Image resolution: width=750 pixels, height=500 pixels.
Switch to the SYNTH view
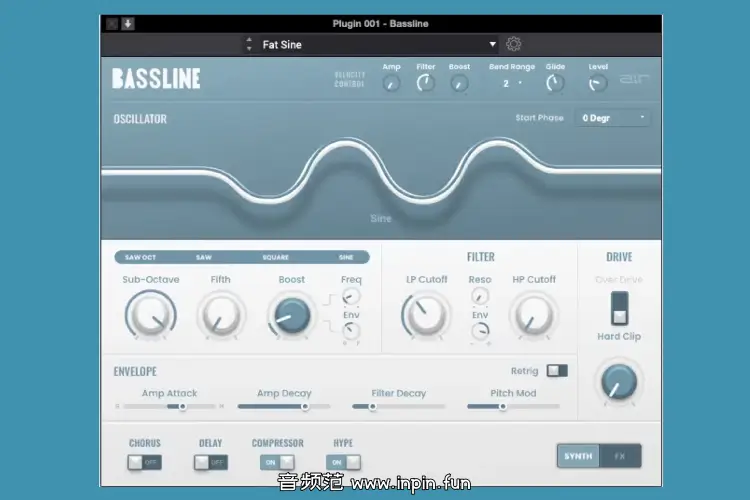tap(578, 456)
